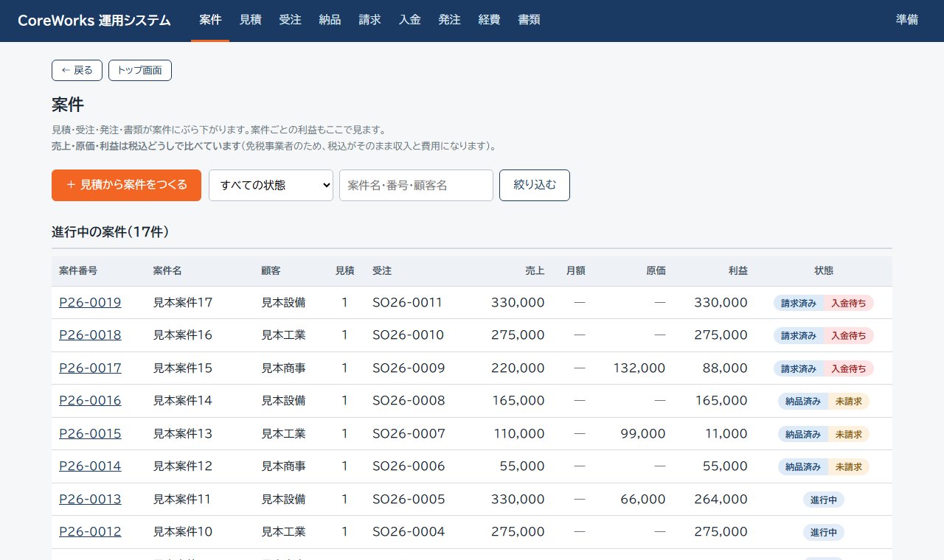Click the 入金待ち badge in P26-0019 row
Image resolution: width=944 pixels, height=560 pixels.
(848, 303)
